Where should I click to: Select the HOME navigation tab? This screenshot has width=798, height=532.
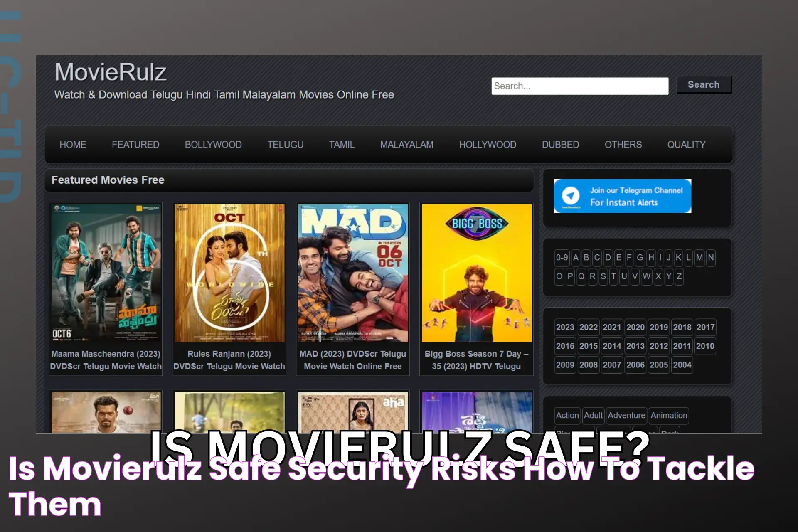(x=72, y=144)
